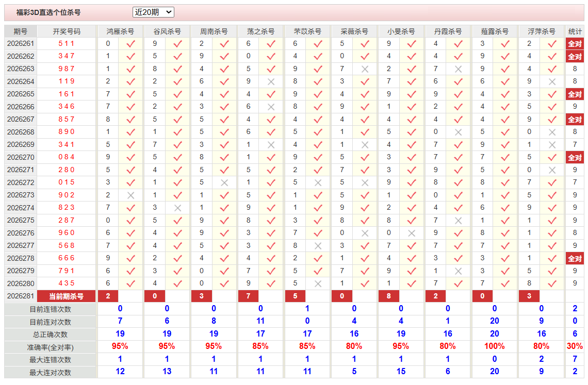The height and width of the screenshot is (385, 588).
Task: Click the 准确率(全对率) row label
Action: (50, 347)
